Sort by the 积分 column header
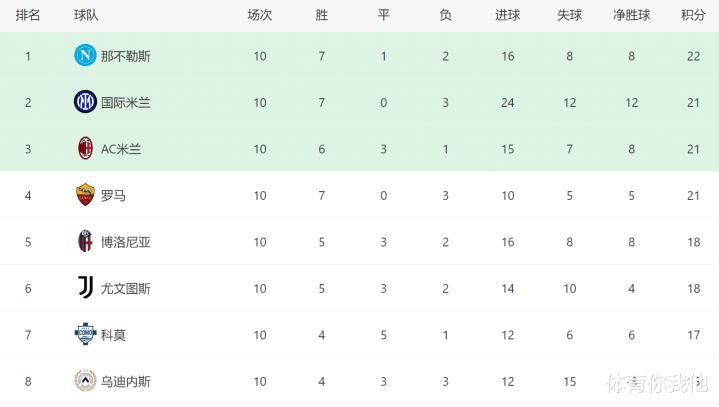719x407 pixels. (692, 15)
